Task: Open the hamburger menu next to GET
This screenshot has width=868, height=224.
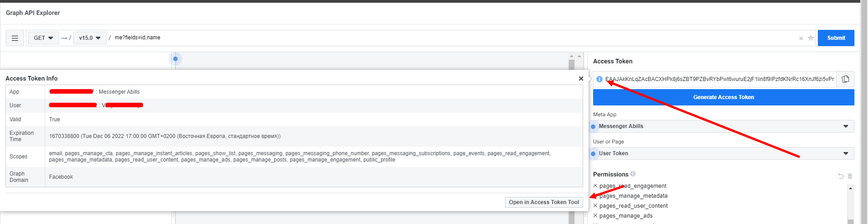Action: (15, 38)
